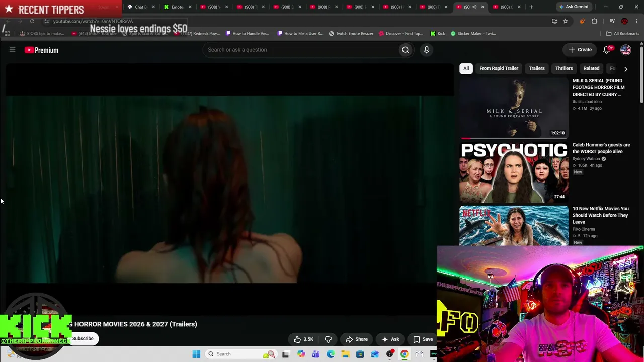Viewport: 644px width, 362px height.
Task: Open Outlook from the taskbar
Action: (375, 354)
